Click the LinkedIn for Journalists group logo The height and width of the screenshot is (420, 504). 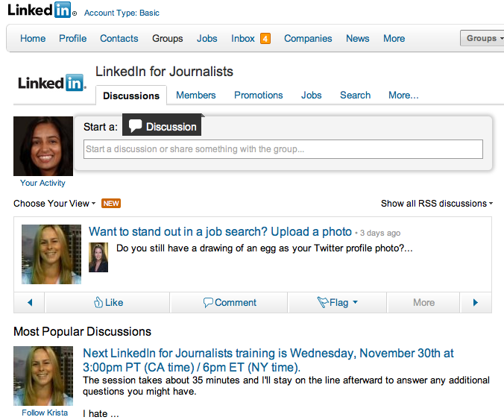click(x=52, y=83)
